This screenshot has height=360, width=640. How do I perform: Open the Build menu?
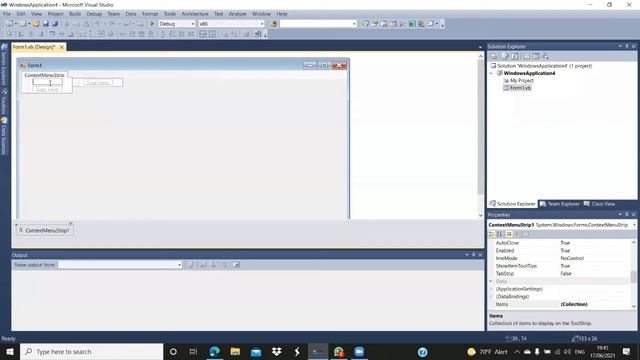(75, 14)
